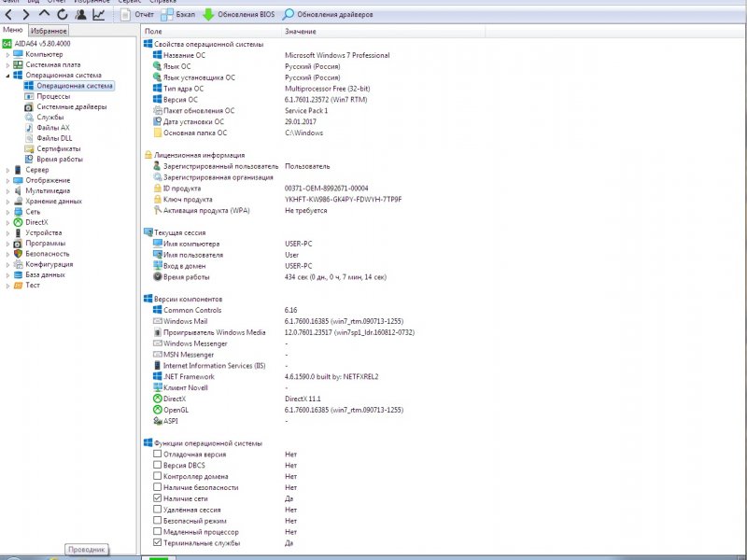Select the Версия ОС row

pyautogui.click(x=261, y=100)
